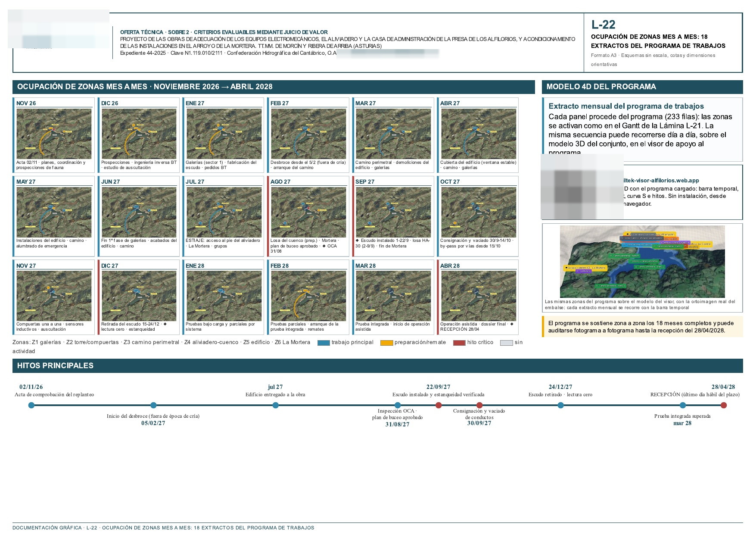Click the red 'hito crítico' legend swatch
Viewport: 756px width, 535px height.
(460, 343)
